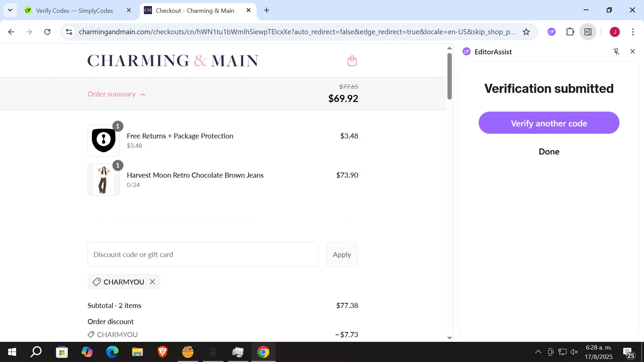Toggle the browser side panel button
The height and width of the screenshot is (362, 644).
588,32
